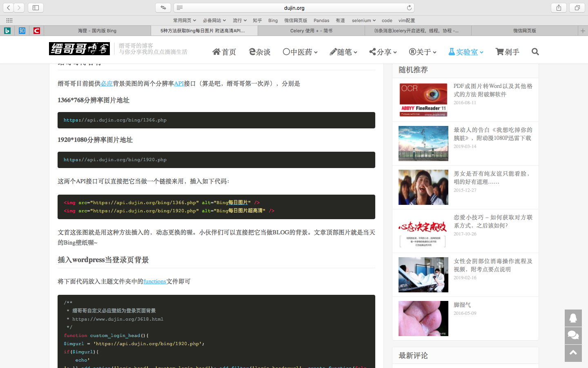Expand the 流行 bookmarks folder
Viewport: 588px width, 368px height.
tap(240, 20)
